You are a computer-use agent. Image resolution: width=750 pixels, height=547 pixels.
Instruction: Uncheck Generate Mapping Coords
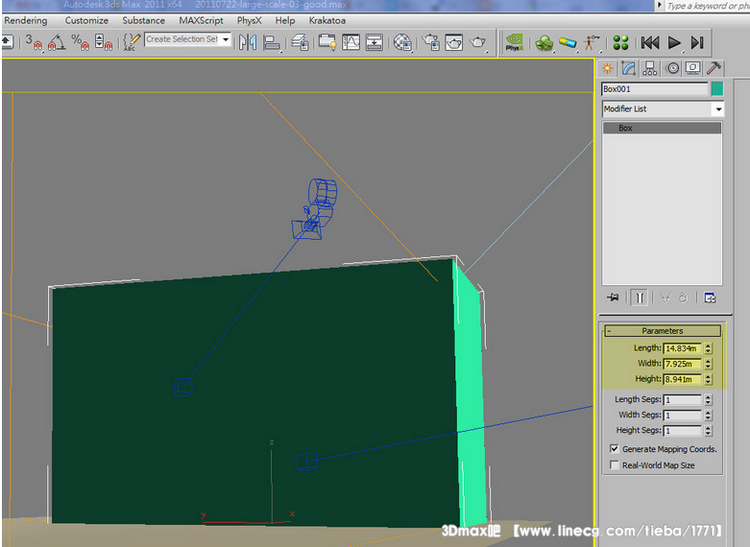(614, 449)
